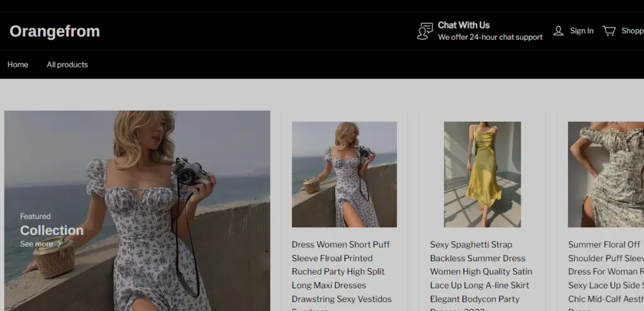Image resolution: width=644 pixels, height=311 pixels.
Task: Open the Summer Floral Off Shoulder dress thumbnail
Action: 606,174
